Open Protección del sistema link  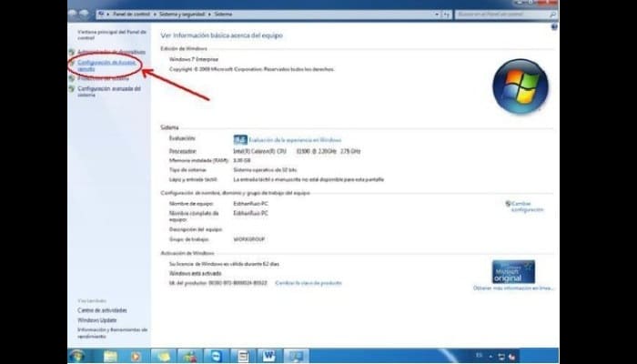[x=103, y=78]
